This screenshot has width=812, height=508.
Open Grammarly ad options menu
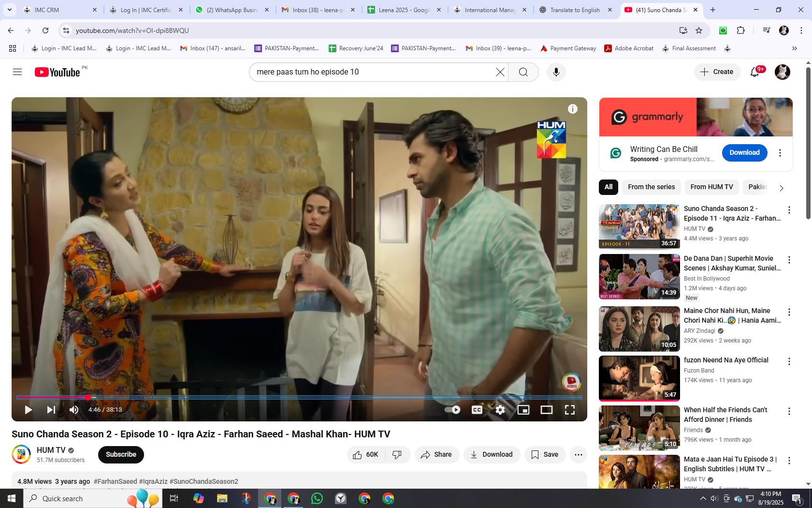780,153
